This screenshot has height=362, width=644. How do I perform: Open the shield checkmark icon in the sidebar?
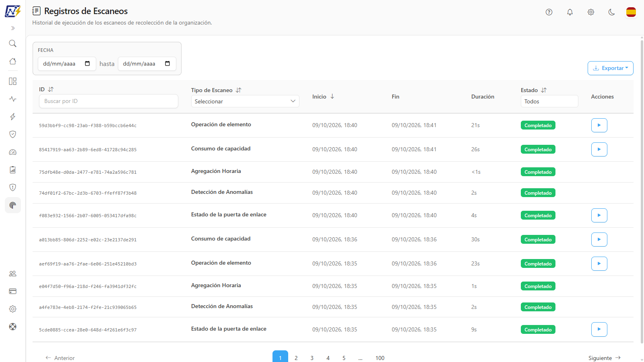pyautogui.click(x=13, y=134)
